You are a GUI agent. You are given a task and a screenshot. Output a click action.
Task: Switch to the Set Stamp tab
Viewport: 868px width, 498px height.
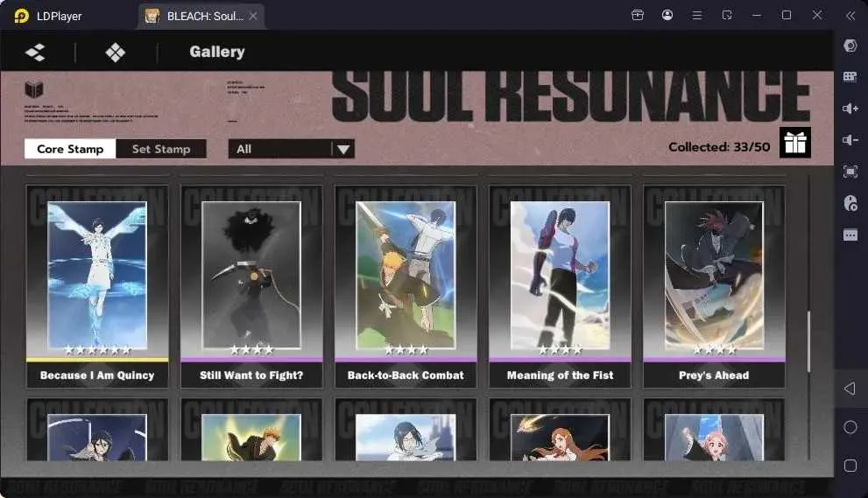161,149
